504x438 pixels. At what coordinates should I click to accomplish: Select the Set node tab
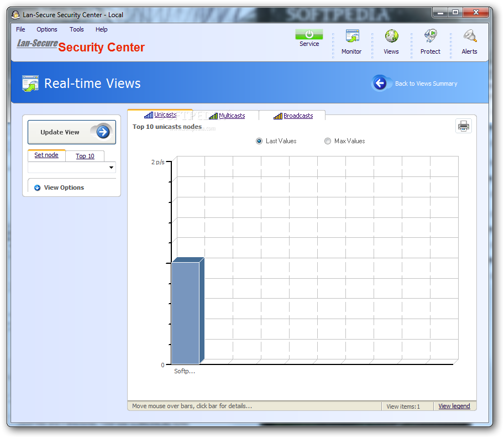point(46,155)
